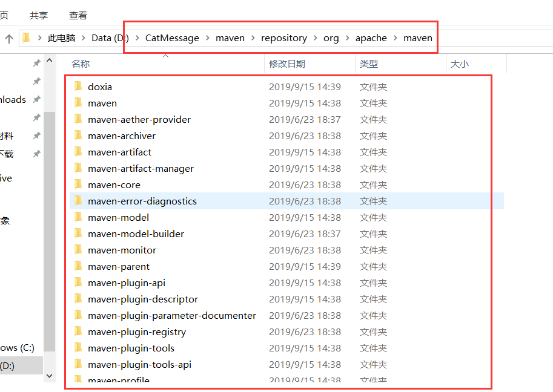Select the maven-error-diagnostics folder icon
The height and width of the screenshot is (392, 553).
[78, 200]
